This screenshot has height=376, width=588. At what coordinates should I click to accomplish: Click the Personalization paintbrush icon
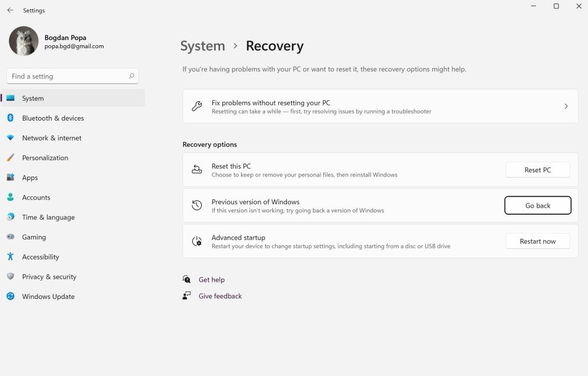pos(11,158)
